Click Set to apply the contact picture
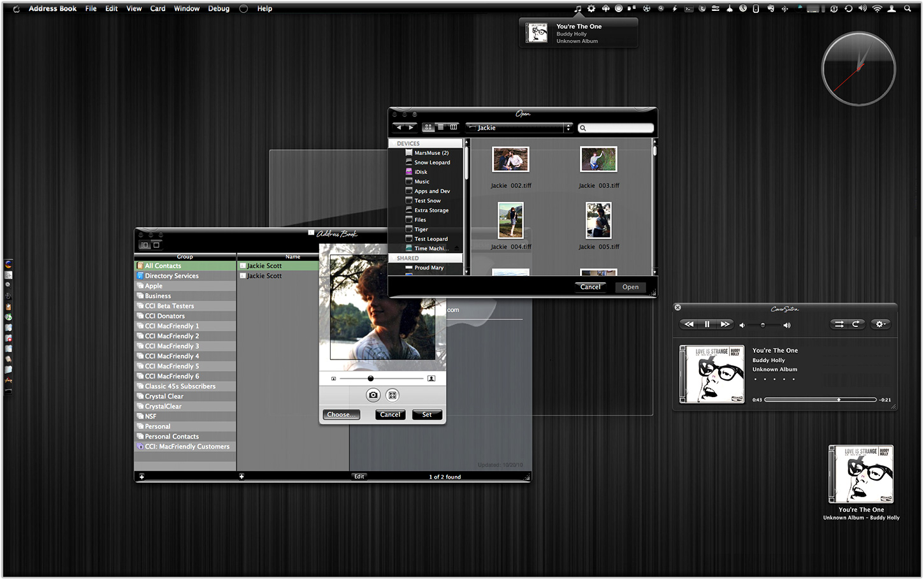Screen dimensions: 924x580 427,414
